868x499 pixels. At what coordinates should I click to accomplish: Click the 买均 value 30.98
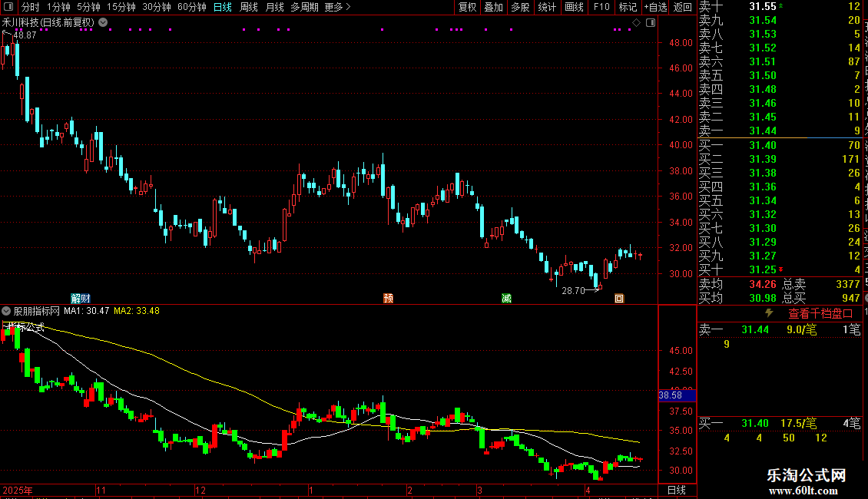click(763, 298)
